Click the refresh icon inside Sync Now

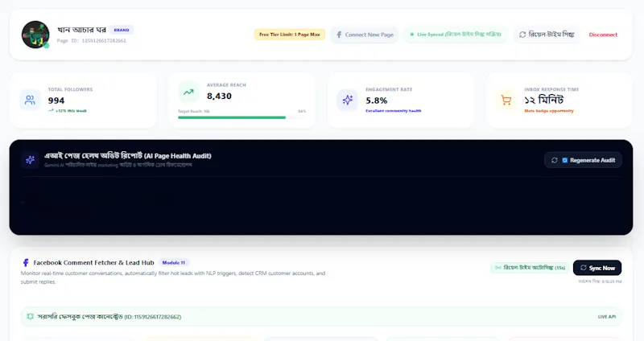tap(583, 268)
